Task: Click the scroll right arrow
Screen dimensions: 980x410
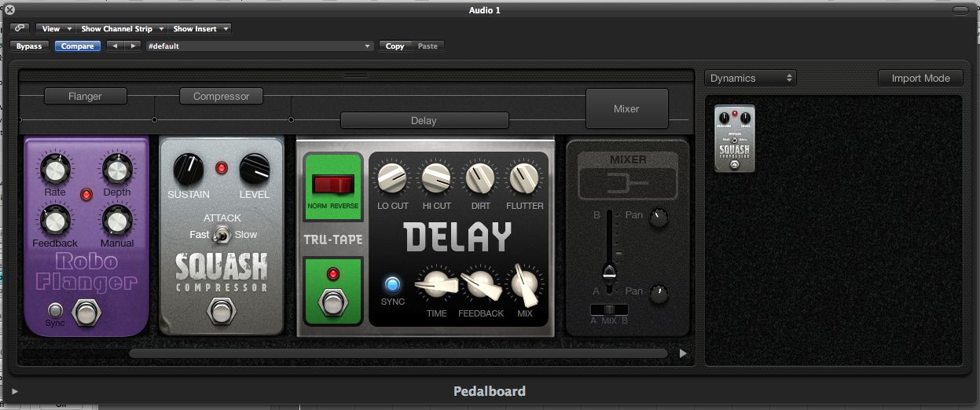Action: point(682,353)
